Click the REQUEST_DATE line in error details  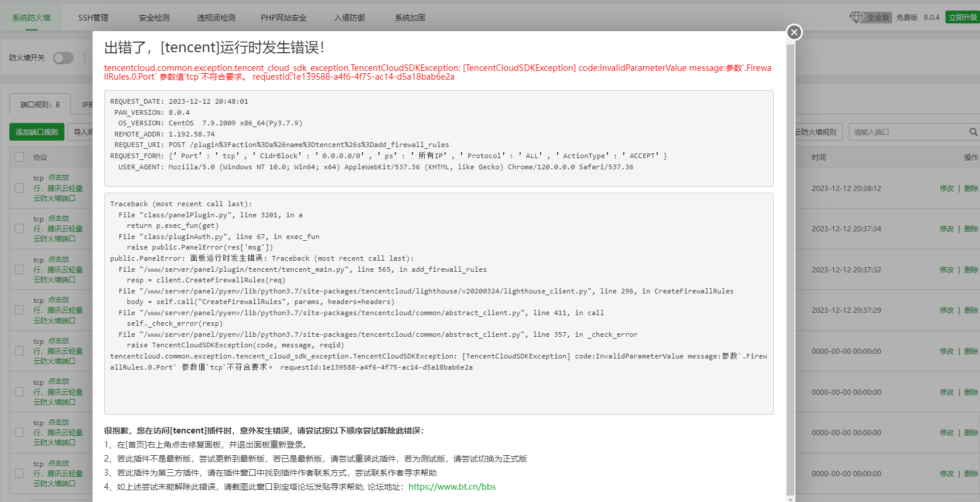point(179,101)
